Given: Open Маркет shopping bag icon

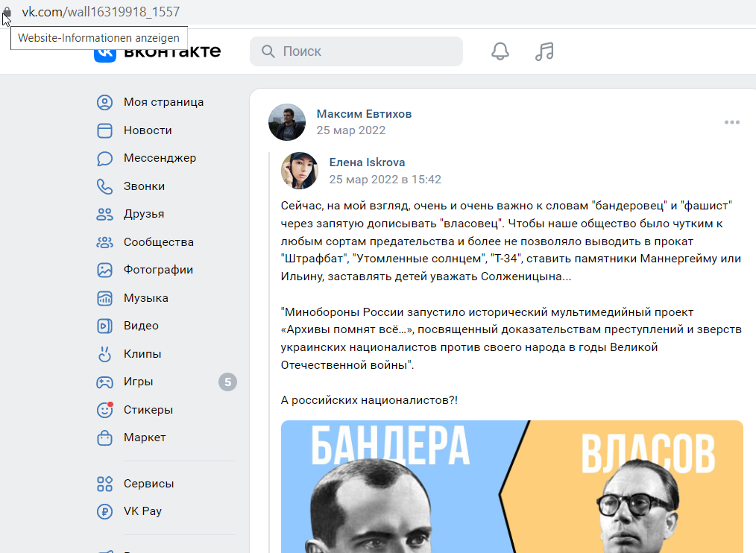Looking at the screenshot, I should 104,437.
